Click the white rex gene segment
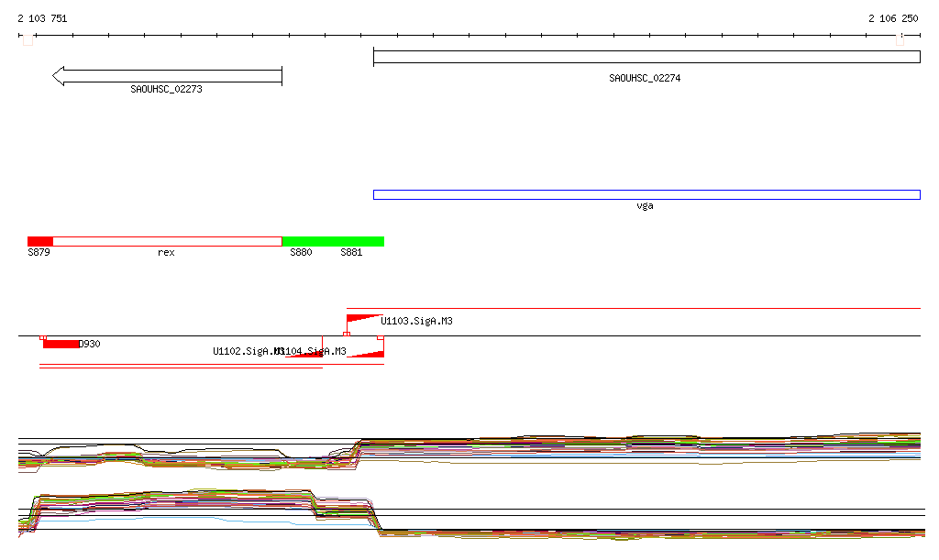 point(167,241)
